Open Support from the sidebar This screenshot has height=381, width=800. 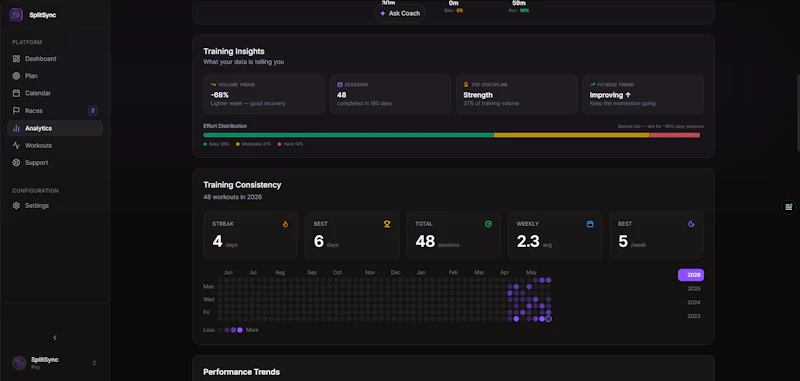(x=55, y=163)
